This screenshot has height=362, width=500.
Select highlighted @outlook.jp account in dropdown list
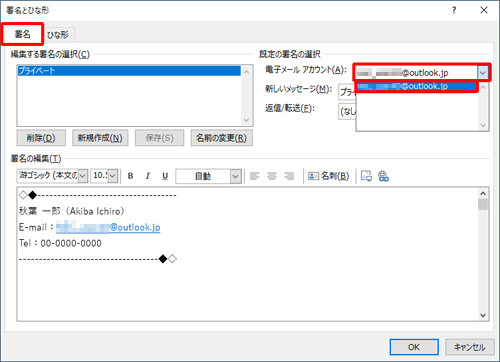tap(416, 87)
